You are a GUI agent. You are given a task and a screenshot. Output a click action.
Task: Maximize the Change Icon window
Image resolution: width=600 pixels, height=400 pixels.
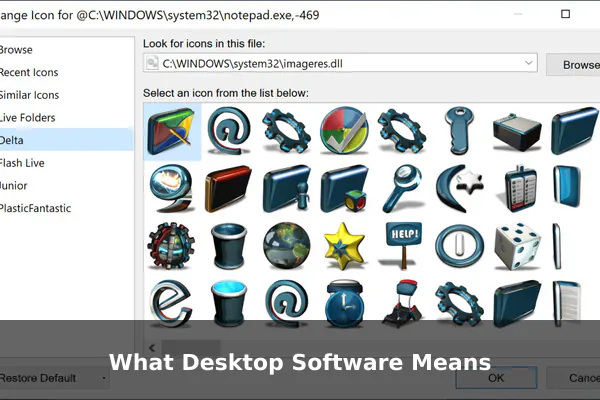click(x=565, y=14)
